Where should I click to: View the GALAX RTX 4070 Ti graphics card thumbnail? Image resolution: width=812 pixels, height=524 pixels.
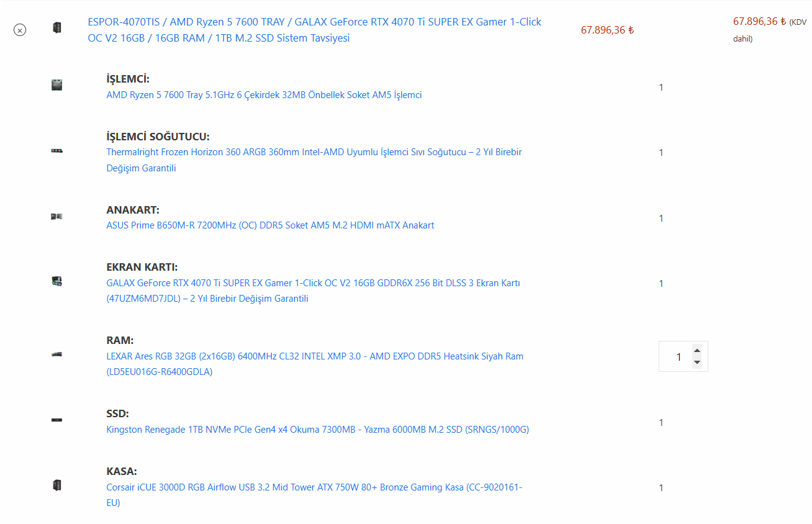(57, 281)
